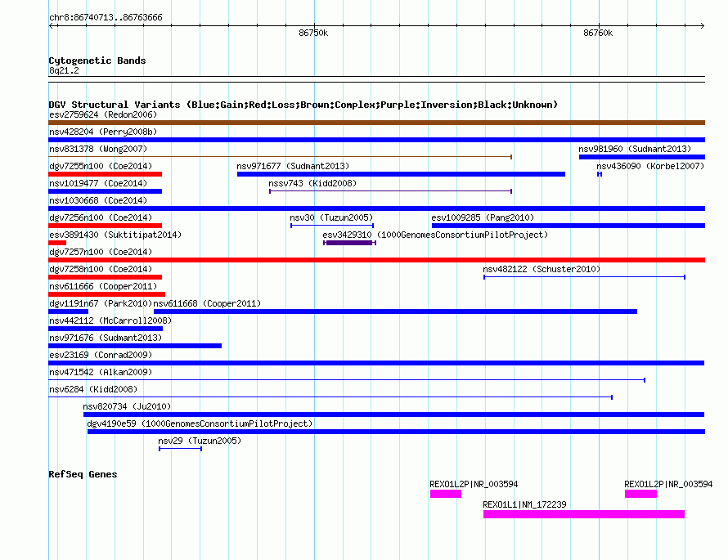Viewport: 728px width, 560px height.
Task: Click the dgv7255n100 (Coe2014) red bar
Action: tap(105, 174)
